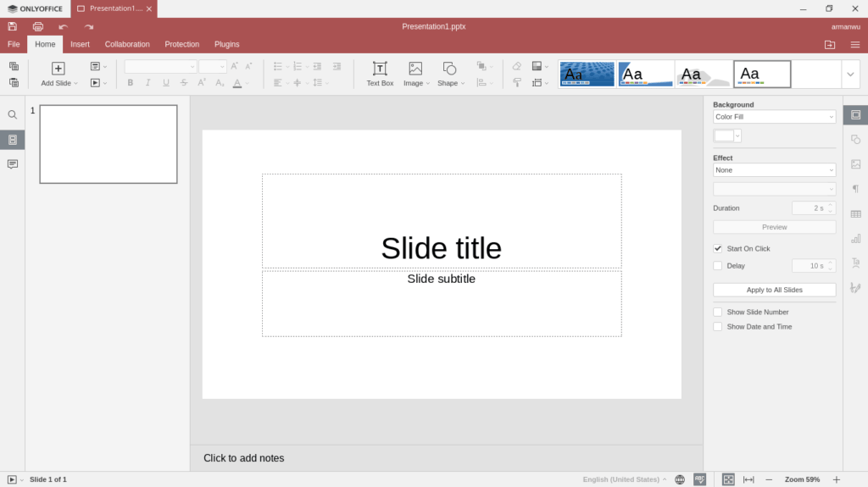Select the slide 1 thumbnail
The image size is (868, 487).
108,144
